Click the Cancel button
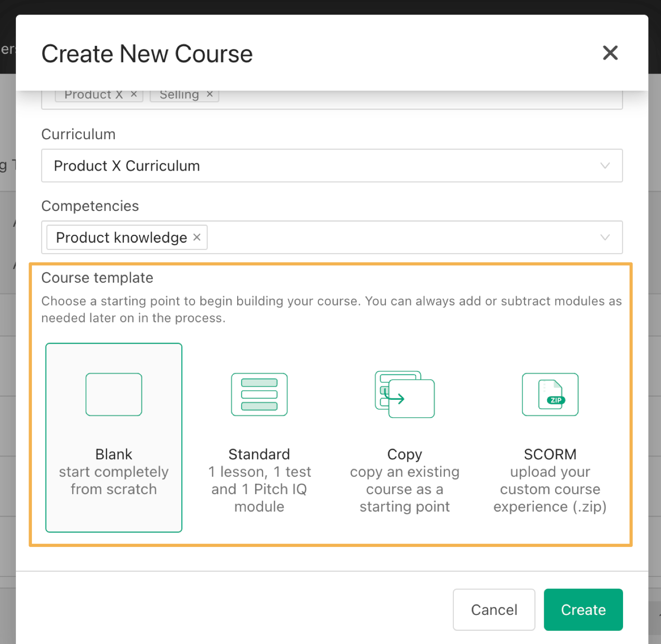 tap(494, 609)
